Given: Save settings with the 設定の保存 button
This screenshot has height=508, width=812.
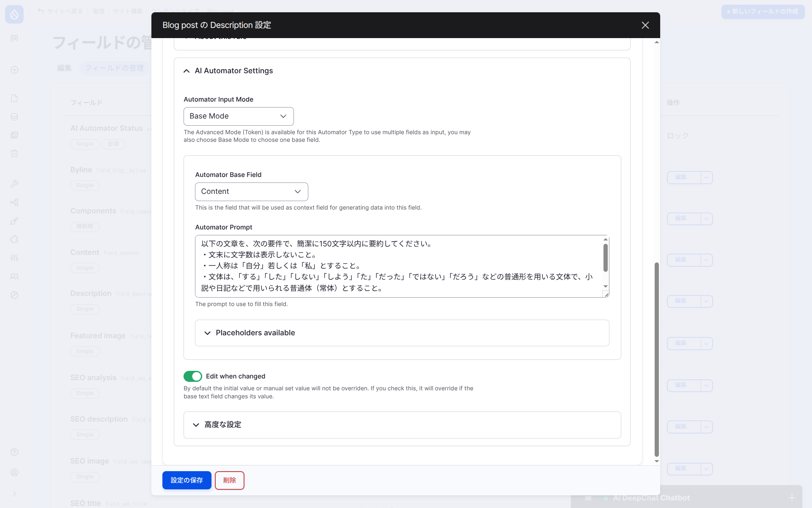Looking at the screenshot, I should coord(187,480).
